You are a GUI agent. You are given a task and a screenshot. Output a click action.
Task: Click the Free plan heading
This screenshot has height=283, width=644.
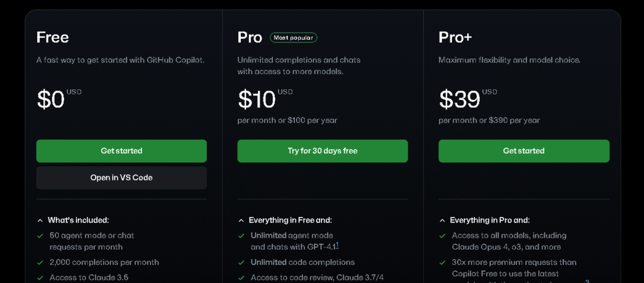coord(53,38)
